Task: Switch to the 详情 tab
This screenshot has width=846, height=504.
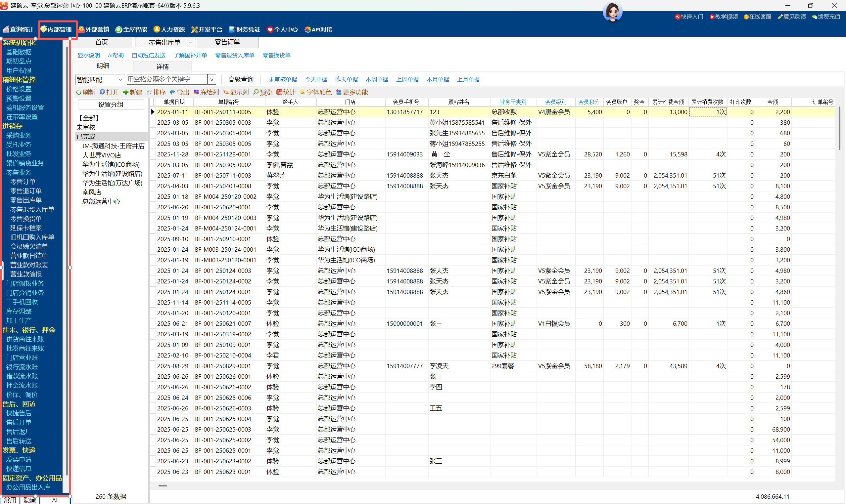Action: 162,66
